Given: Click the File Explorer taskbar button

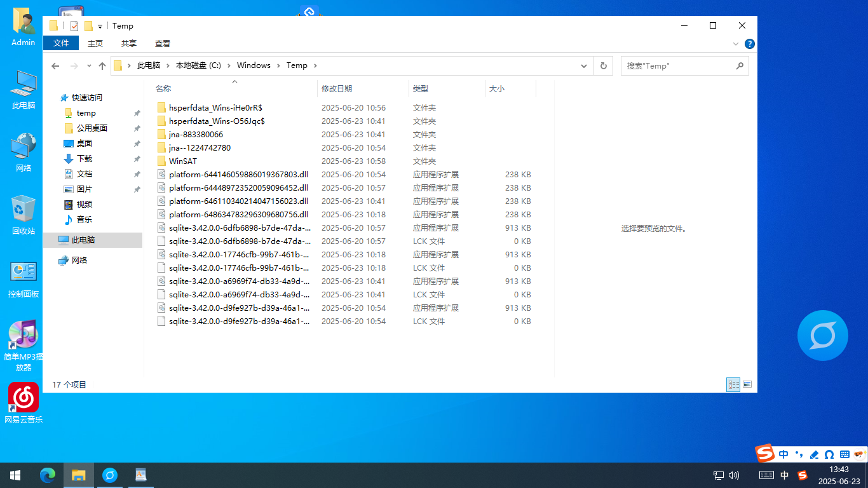Looking at the screenshot, I should point(79,475).
